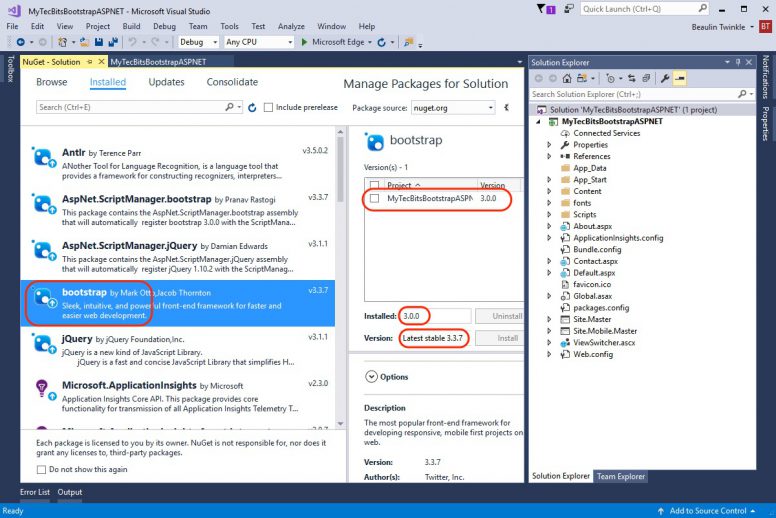Open the Latest stable 3.3.7 version dropdown
Image resolution: width=776 pixels, height=518 pixels.
[x=436, y=338]
